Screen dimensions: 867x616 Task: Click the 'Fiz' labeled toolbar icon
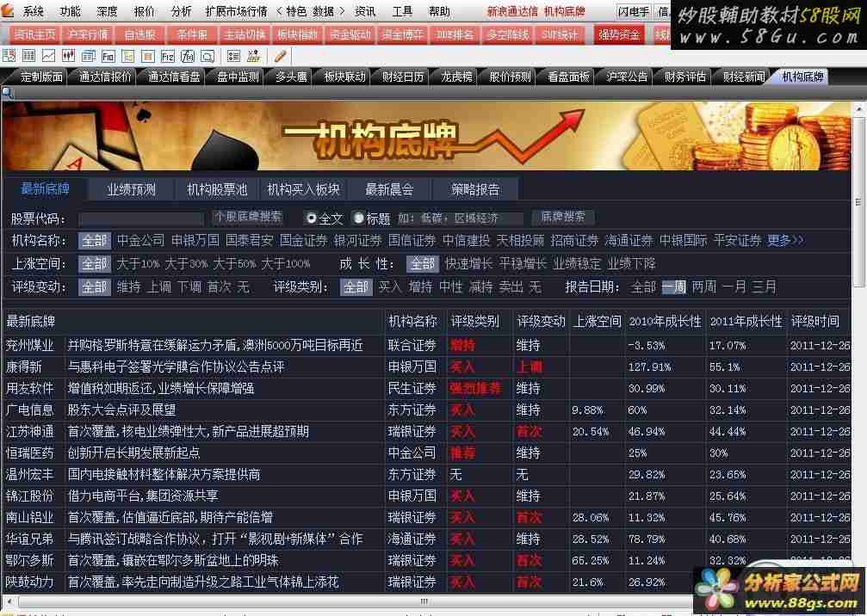[168, 56]
